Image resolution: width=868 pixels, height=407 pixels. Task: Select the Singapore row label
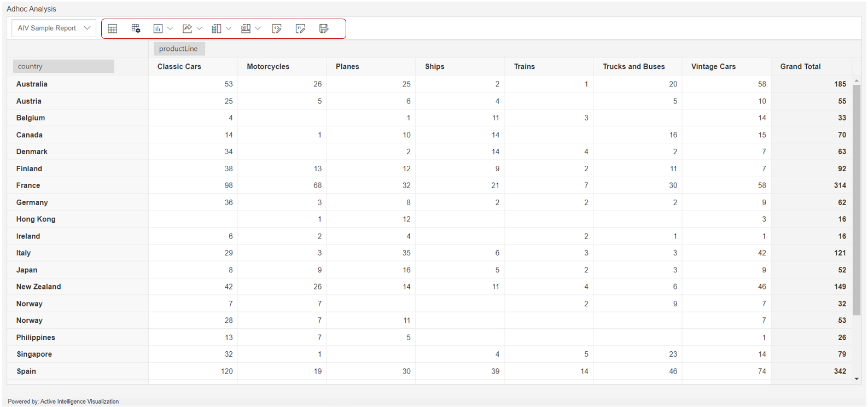coord(34,354)
